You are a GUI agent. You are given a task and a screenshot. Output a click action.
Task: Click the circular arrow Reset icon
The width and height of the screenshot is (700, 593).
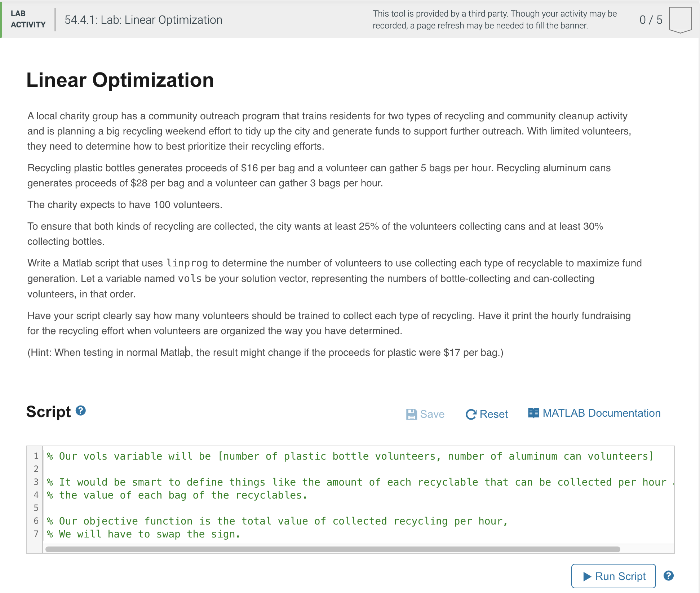471,414
